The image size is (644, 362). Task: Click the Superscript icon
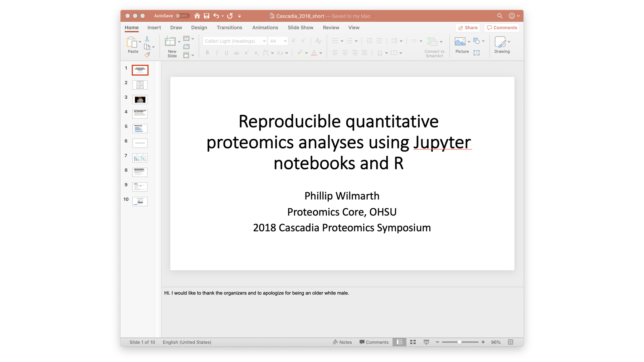point(247,53)
